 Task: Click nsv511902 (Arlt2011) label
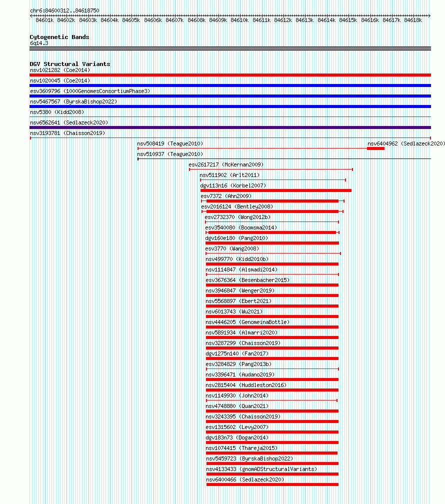tap(229, 175)
